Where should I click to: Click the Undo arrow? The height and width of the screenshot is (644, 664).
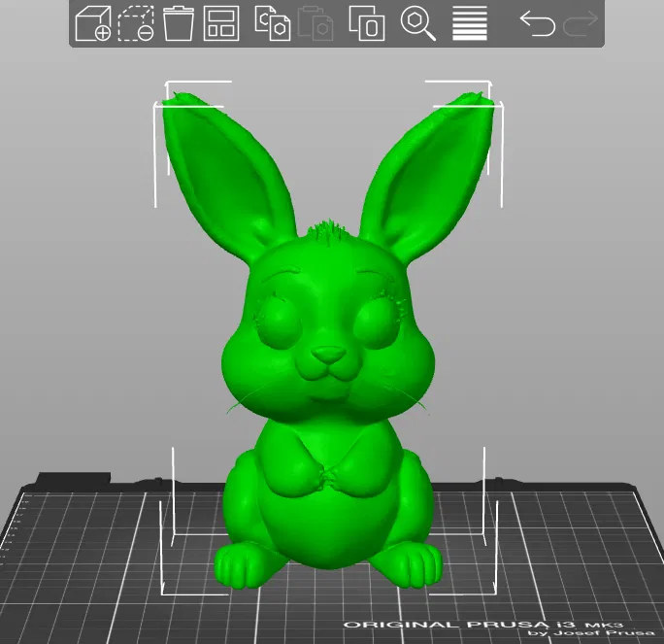click(538, 23)
